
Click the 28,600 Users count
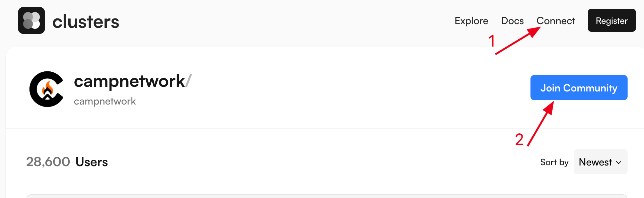tap(67, 162)
